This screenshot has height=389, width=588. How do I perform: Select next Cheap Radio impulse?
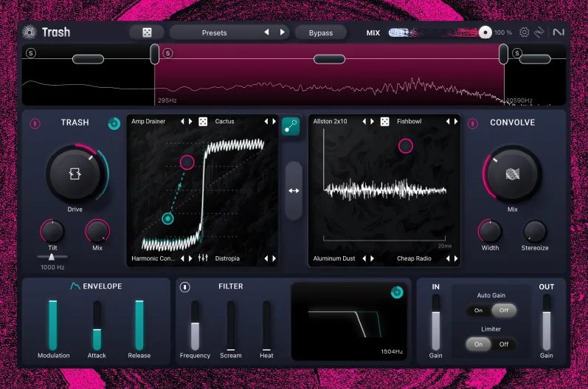pyautogui.click(x=456, y=258)
